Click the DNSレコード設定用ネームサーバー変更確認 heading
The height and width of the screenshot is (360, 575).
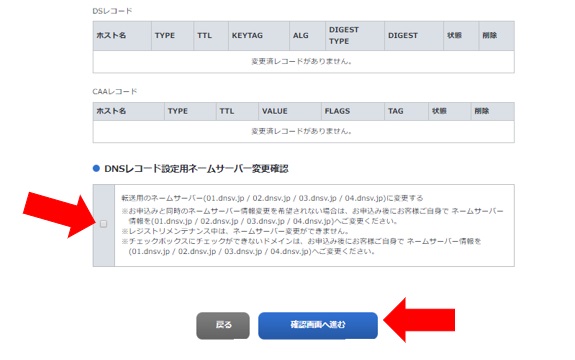point(196,169)
